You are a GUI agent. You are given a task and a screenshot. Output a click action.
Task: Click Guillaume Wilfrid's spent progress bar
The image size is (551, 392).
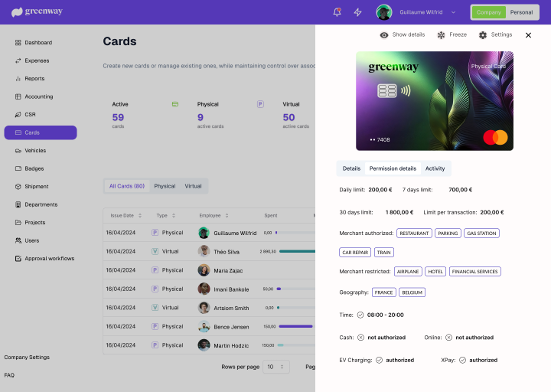coord(295,233)
